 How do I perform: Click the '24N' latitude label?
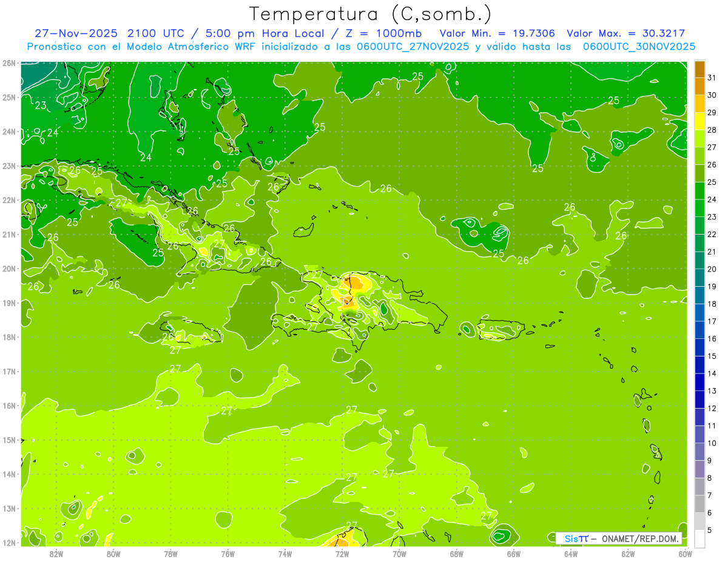tap(9, 132)
